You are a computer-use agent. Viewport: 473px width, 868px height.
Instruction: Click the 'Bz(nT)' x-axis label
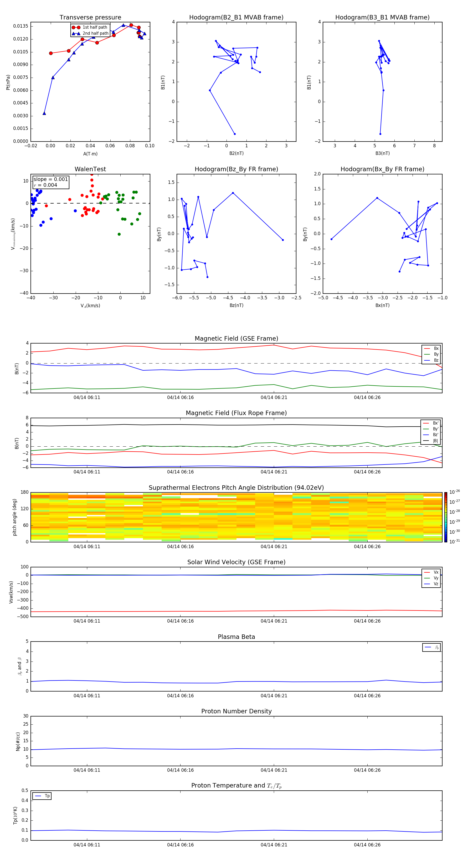click(x=236, y=305)
